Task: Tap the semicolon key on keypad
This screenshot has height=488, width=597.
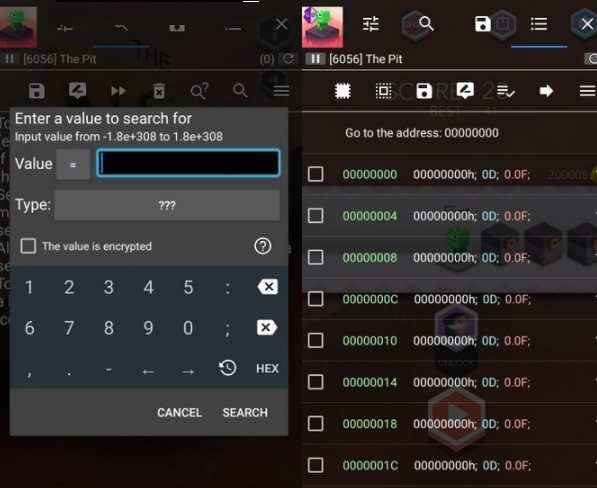Action: click(x=228, y=329)
